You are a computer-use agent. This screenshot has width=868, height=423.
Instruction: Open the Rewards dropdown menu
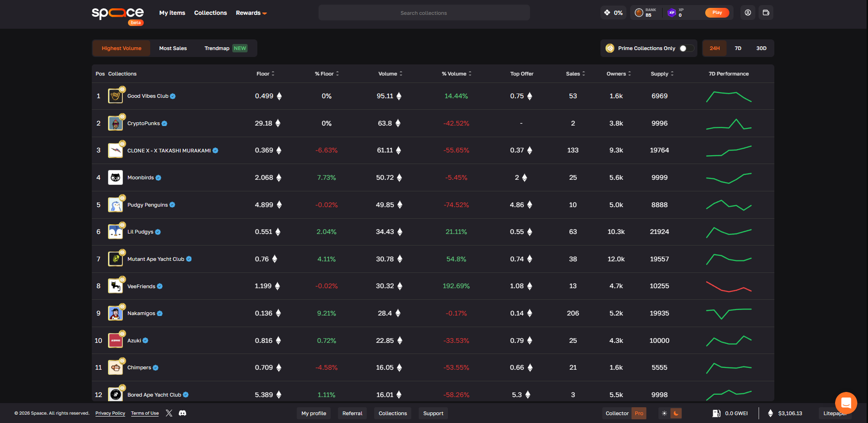pos(251,13)
